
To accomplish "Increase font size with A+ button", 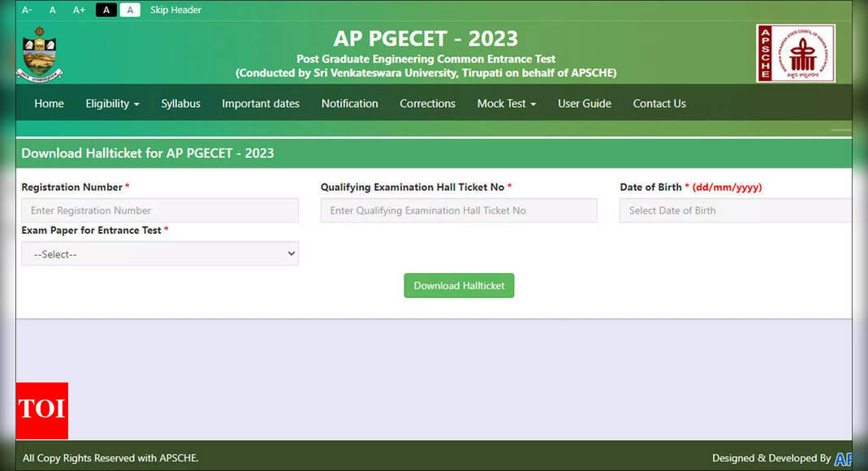I will tap(79, 10).
